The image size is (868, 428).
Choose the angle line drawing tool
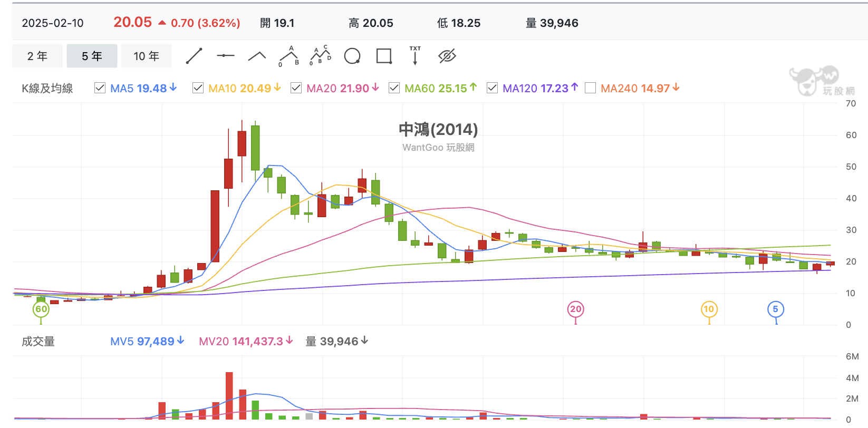point(257,56)
